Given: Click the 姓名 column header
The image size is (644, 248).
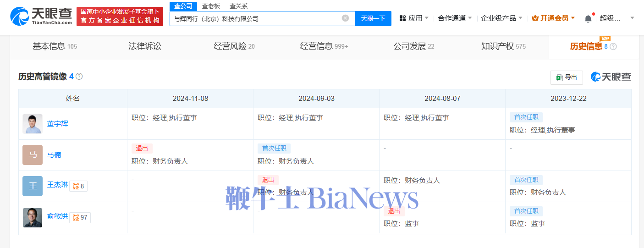Looking at the screenshot, I should (73, 99).
